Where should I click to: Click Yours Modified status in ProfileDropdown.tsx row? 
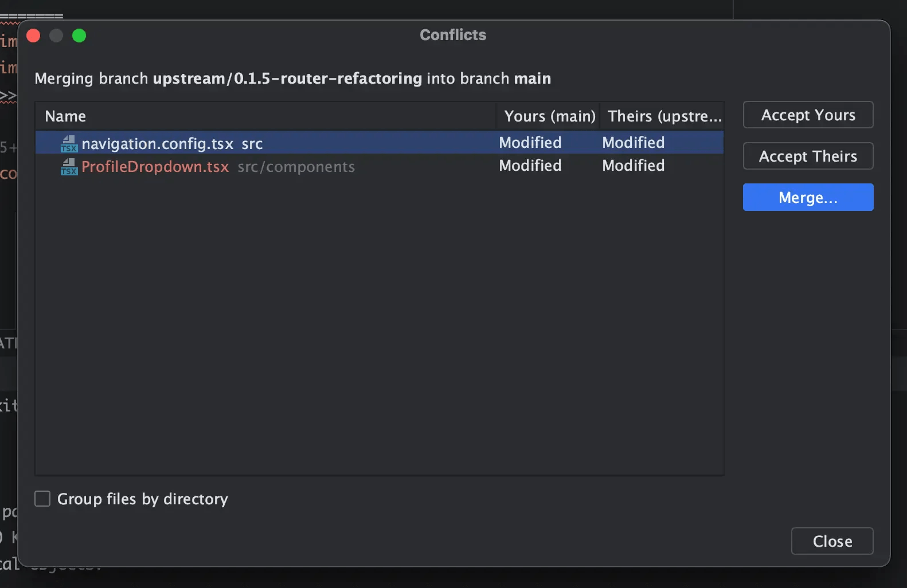click(530, 166)
